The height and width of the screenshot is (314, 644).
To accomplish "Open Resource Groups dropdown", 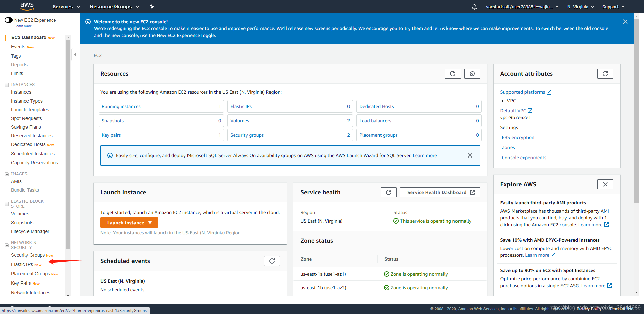I will click(114, 7).
